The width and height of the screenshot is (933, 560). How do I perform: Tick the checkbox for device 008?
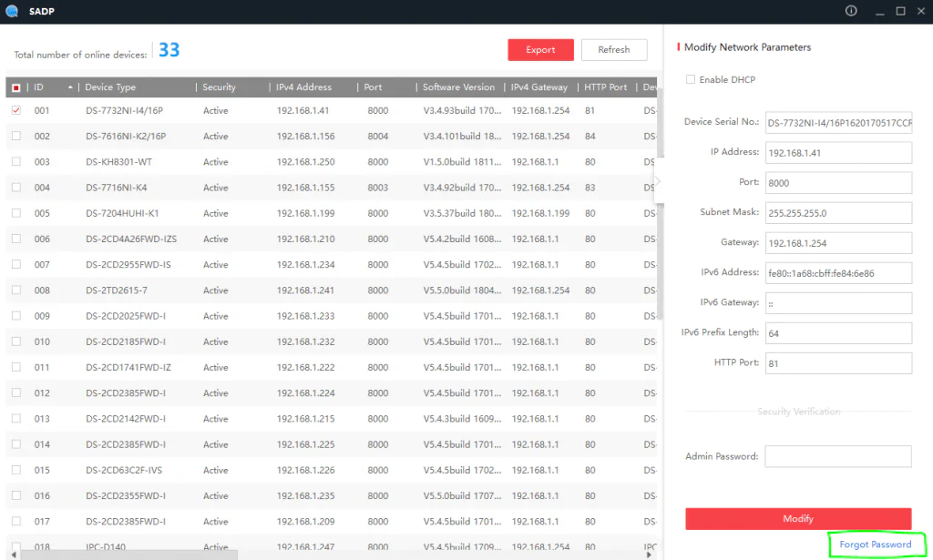pyautogui.click(x=16, y=290)
